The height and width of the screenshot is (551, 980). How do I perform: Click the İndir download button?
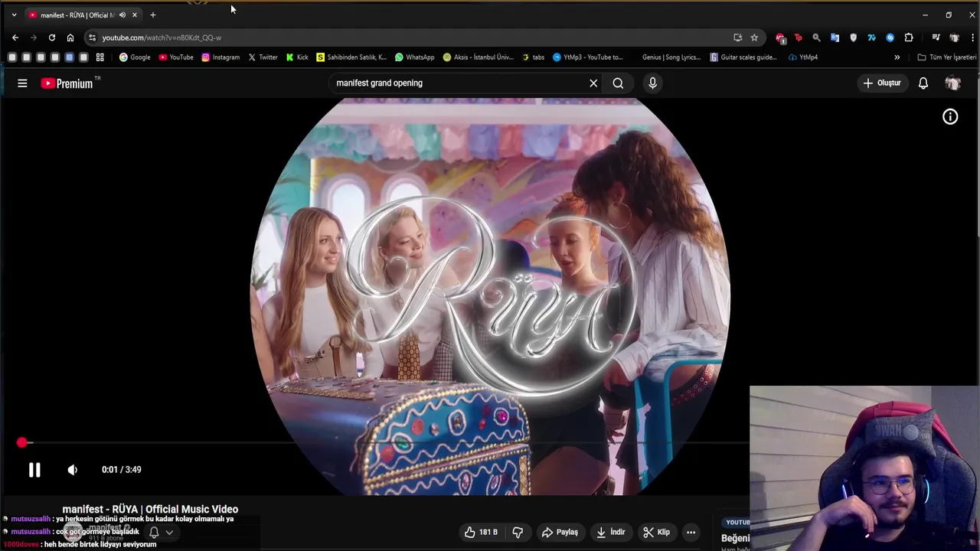coord(610,532)
